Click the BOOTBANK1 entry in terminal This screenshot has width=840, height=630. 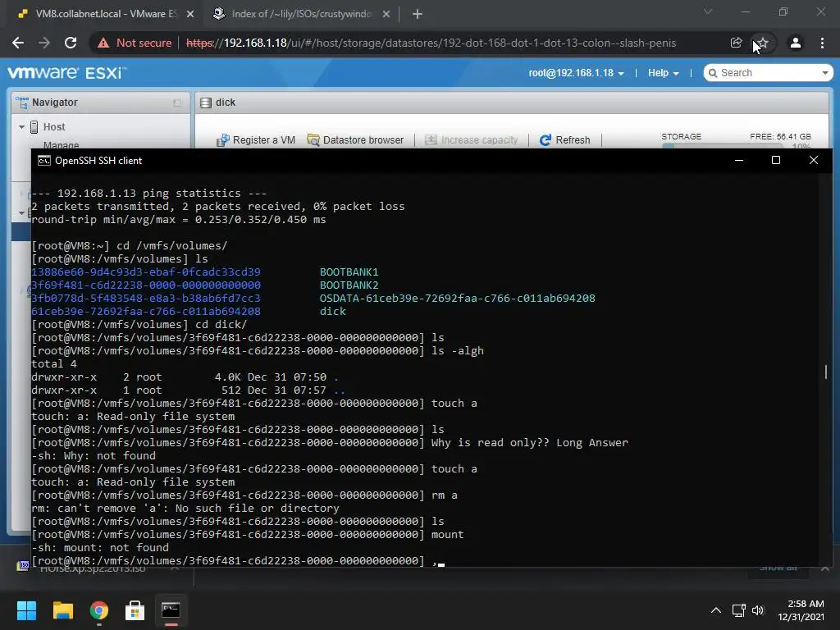point(349,272)
